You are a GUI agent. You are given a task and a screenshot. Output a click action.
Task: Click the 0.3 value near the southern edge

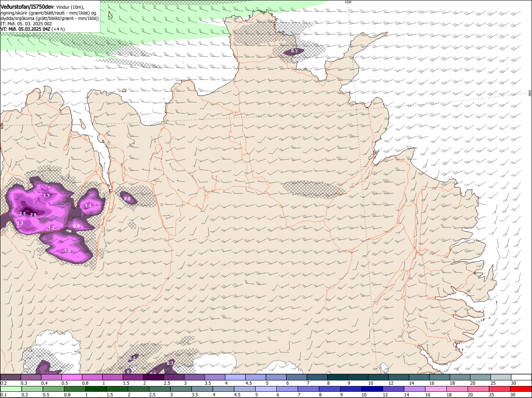(x=170, y=363)
